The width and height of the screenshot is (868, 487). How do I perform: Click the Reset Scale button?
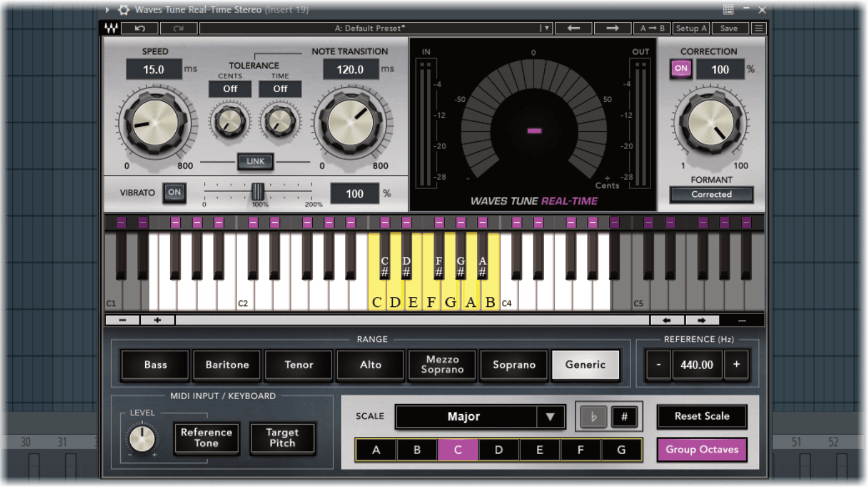[x=702, y=416]
